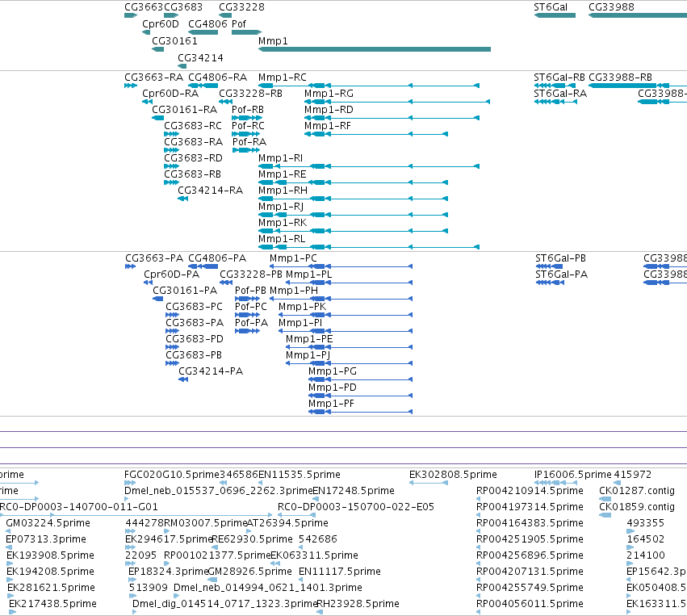The height and width of the screenshot is (616, 687).
Task: Click the Pof-RC transcript label
Action: (248, 126)
